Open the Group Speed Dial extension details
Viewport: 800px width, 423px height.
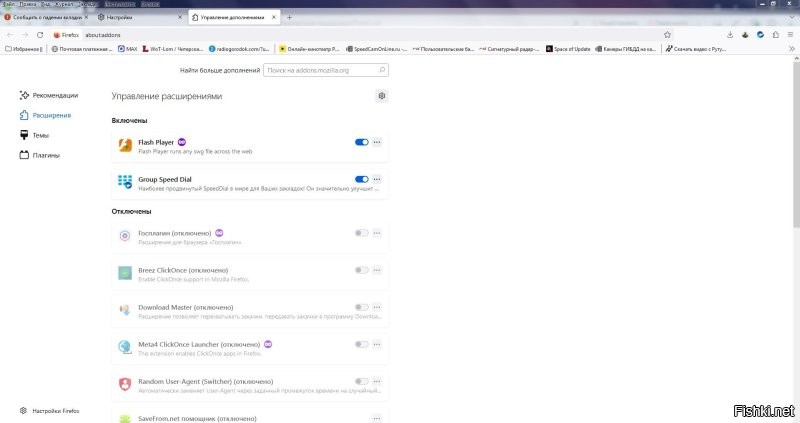click(249, 183)
